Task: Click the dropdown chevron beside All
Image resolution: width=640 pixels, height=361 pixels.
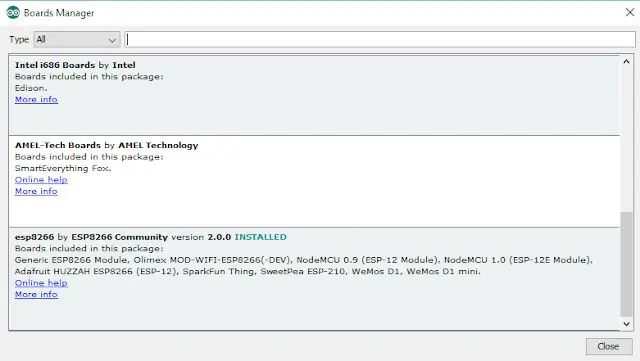Action: [x=112, y=40]
